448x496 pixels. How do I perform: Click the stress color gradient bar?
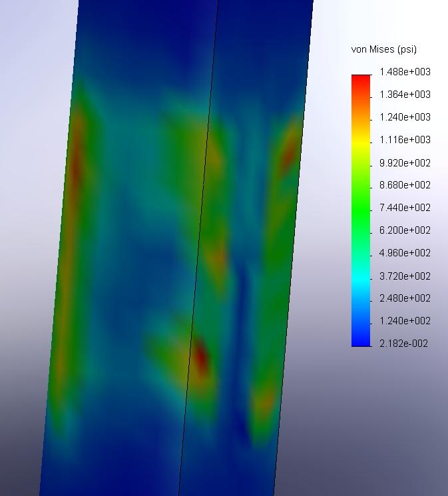(361, 210)
